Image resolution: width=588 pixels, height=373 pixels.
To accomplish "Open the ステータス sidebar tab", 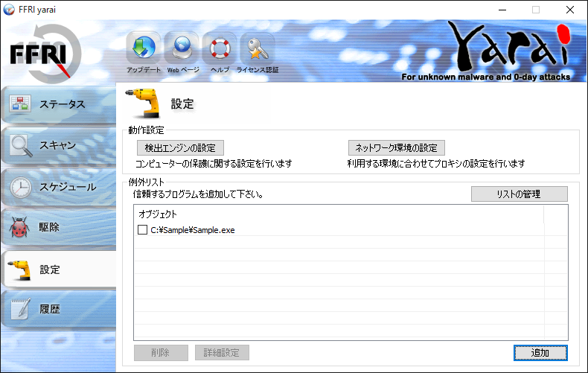I will click(59, 104).
